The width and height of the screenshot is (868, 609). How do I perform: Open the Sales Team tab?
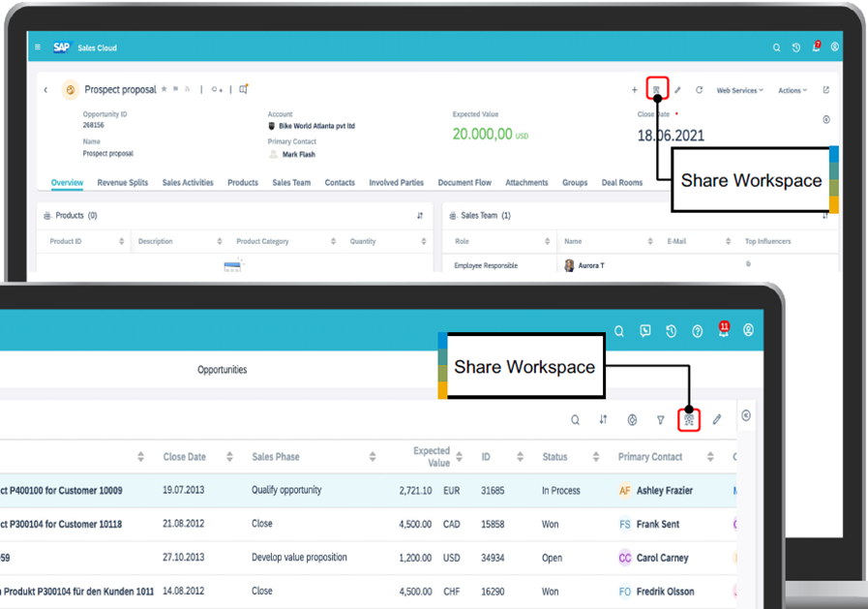pyautogui.click(x=291, y=182)
